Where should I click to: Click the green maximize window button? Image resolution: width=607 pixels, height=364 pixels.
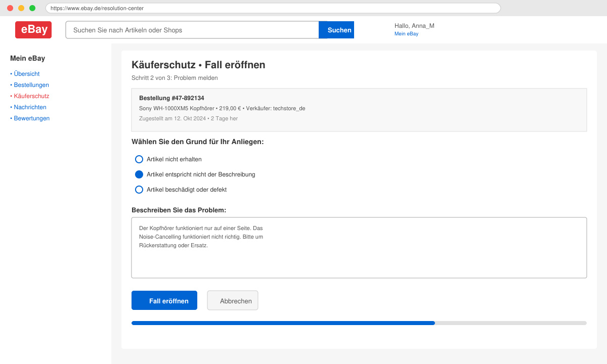pos(32,8)
